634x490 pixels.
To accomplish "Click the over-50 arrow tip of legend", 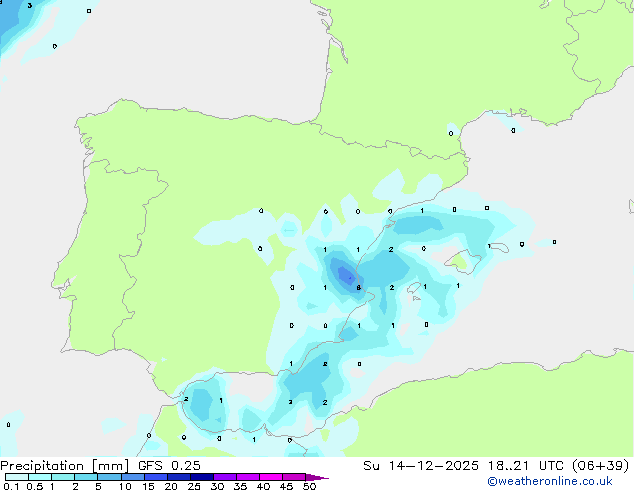I will 317,477.
